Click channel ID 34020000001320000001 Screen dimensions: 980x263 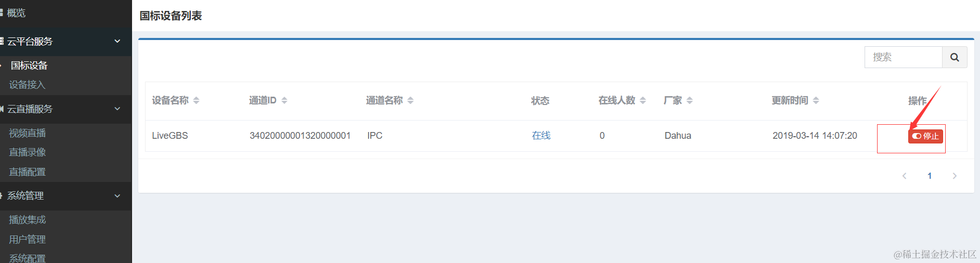point(300,136)
